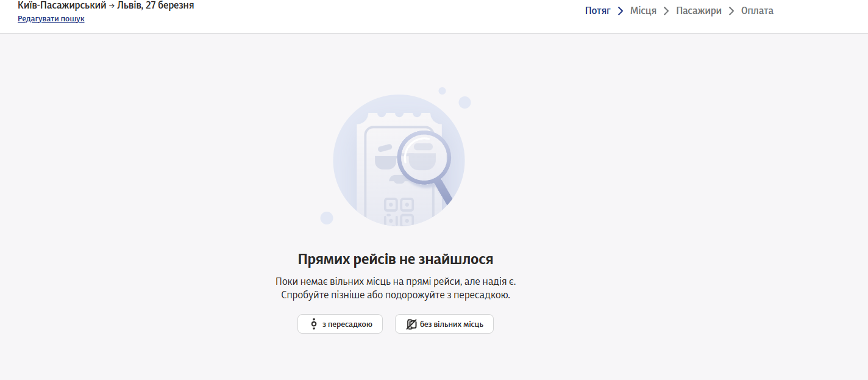Click the arrow between Київ-Пасажирський and Львів
The image size is (868, 380).
(x=112, y=6)
